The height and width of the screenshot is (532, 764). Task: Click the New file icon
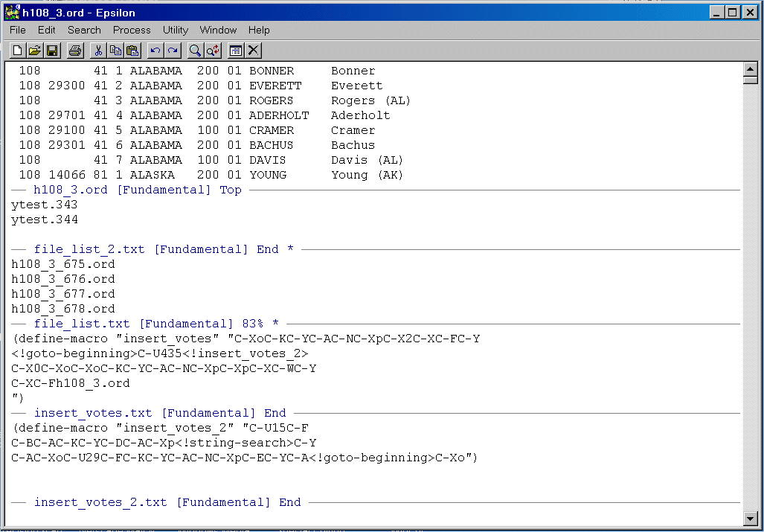point(18,51)
